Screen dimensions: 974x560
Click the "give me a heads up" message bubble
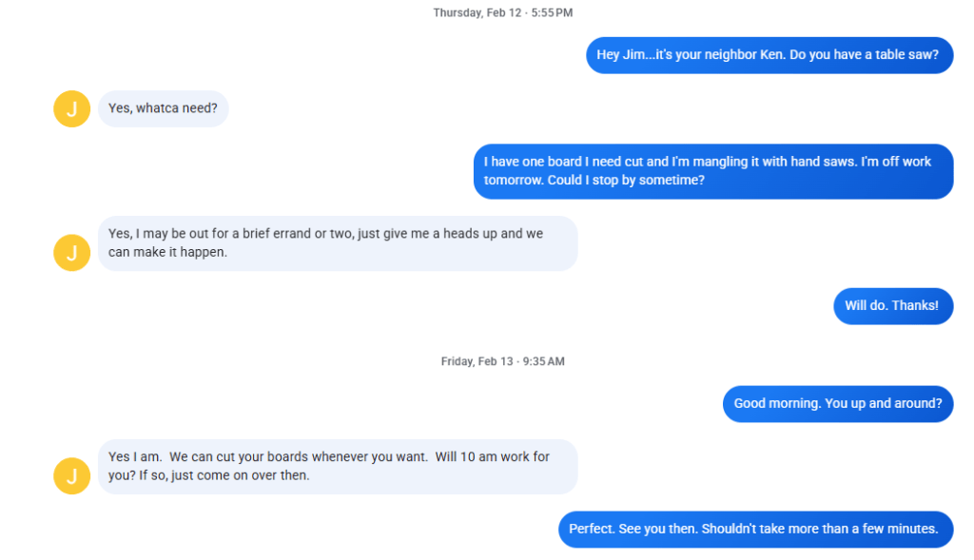[x=337, y=243]
